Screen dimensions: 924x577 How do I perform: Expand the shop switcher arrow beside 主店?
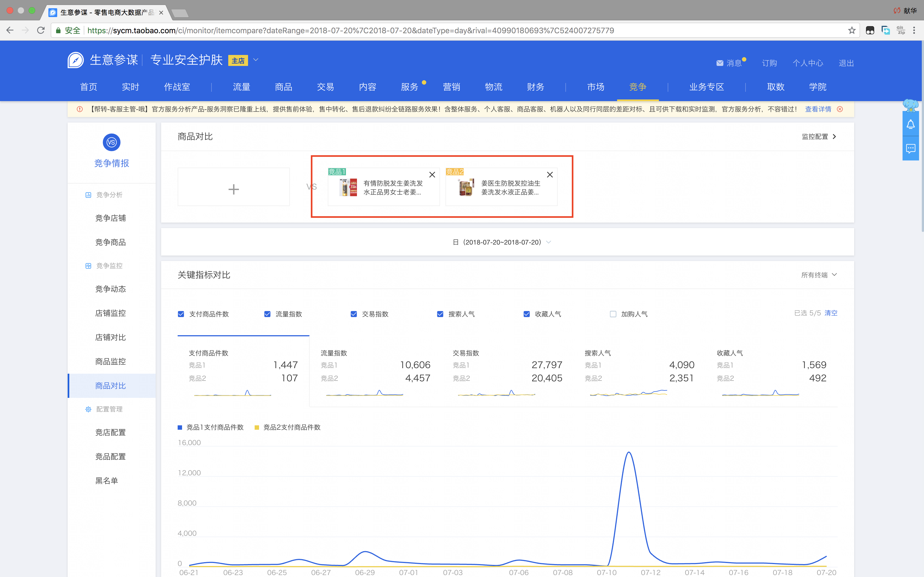(x=256, y=60)
